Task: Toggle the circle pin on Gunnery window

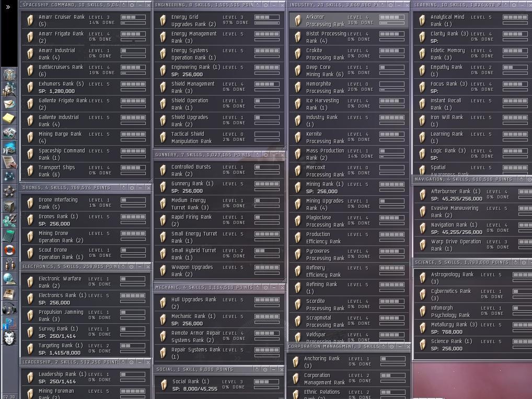Action: coord(265,155)
